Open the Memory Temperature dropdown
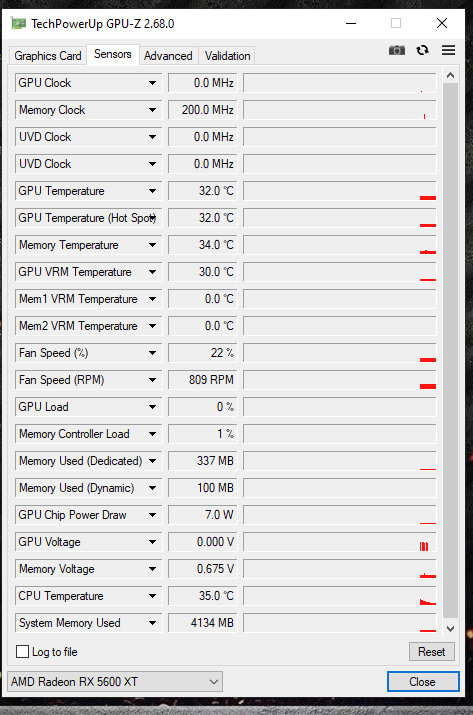The image size is (473, 715). point(152,245)
